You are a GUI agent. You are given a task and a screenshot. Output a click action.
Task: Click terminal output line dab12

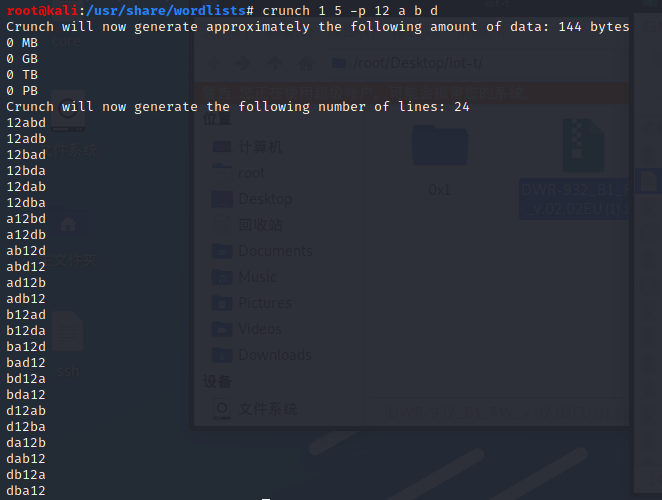(x=26, y=459)
